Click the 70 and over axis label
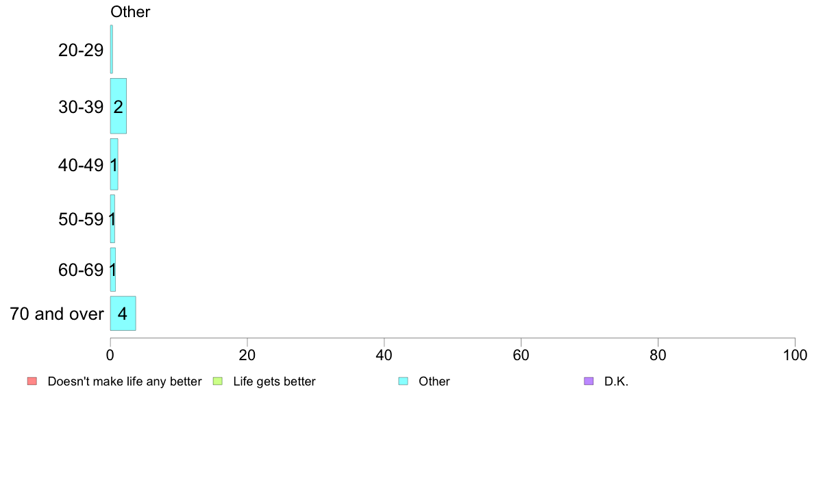The image size is (814, 504). click(x=57, y=314)
